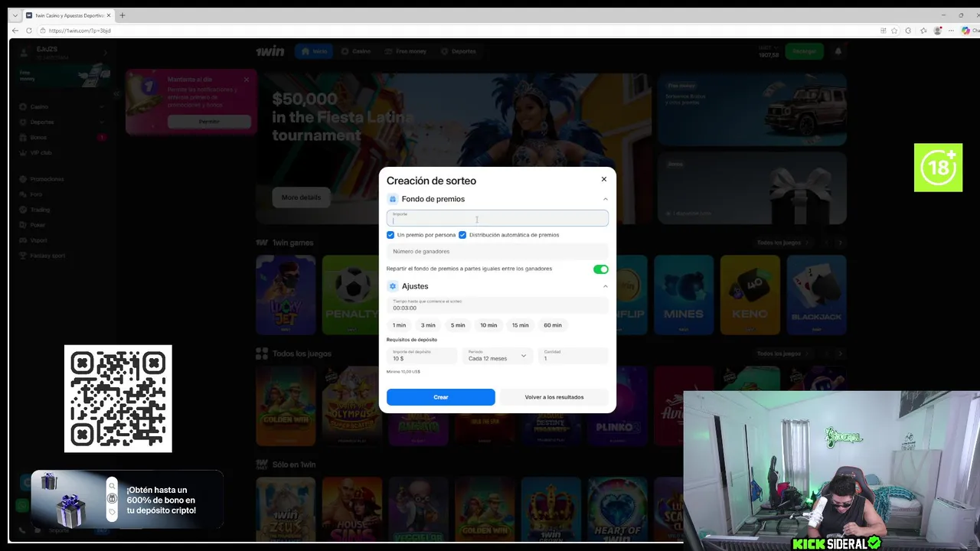Click the gift icon beside Fondo de premios

click(x=393, y=199)
